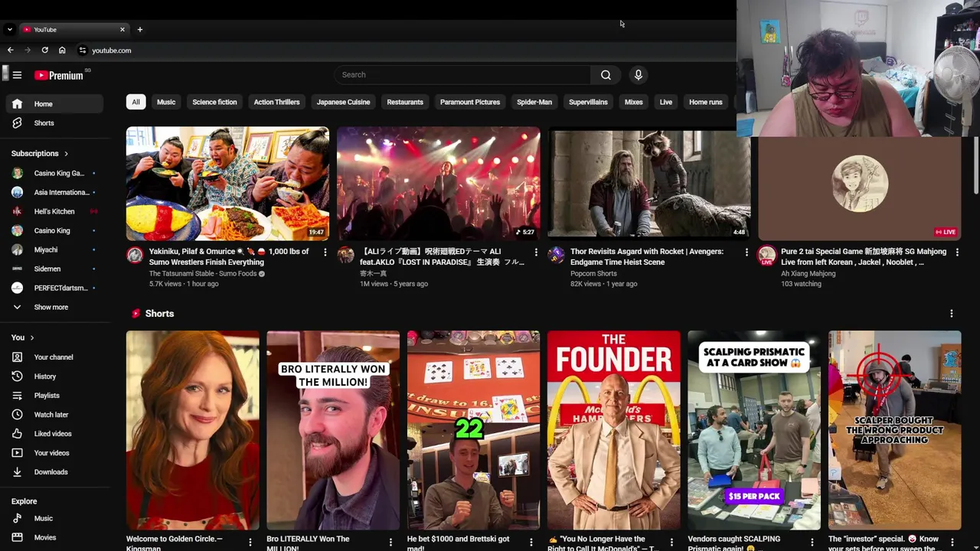Screen dimensions: 980x551
Task: Open Sidemen subscription
Action: coord(54,269)
